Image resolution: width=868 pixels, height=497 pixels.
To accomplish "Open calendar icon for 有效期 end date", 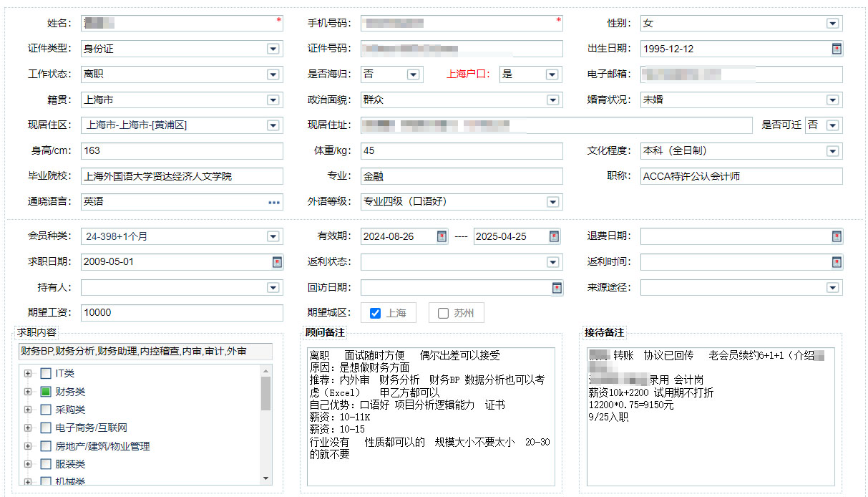I will point(555,236).
